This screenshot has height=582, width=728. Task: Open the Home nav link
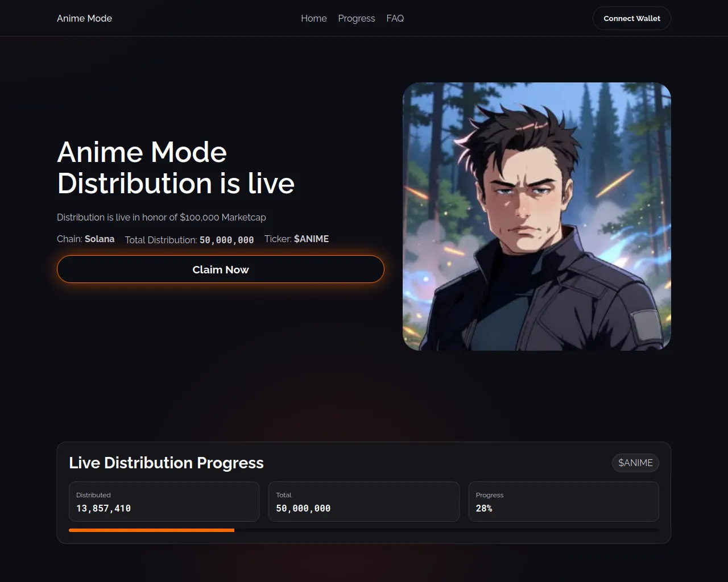tap(314, 18)
